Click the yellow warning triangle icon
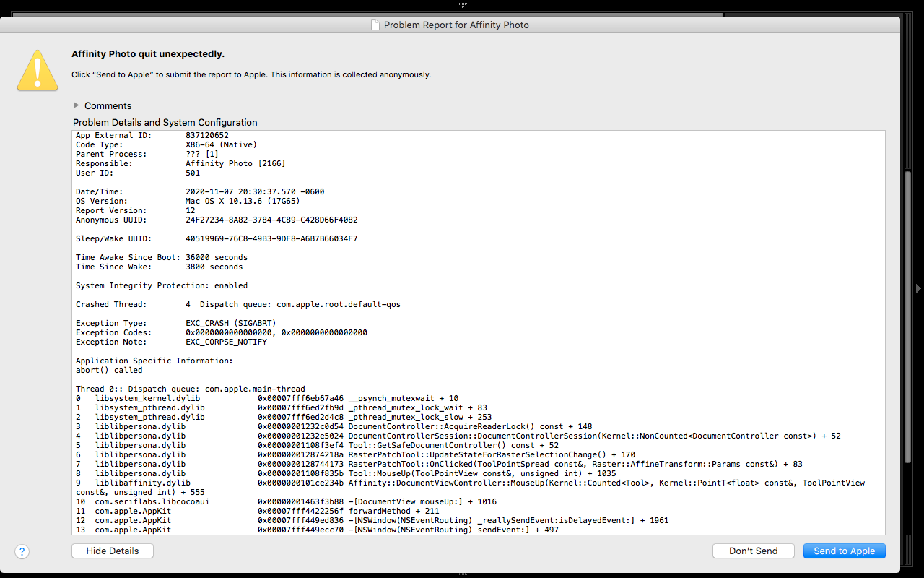Screen dimensions: 924x578 [x=38, y=70]
